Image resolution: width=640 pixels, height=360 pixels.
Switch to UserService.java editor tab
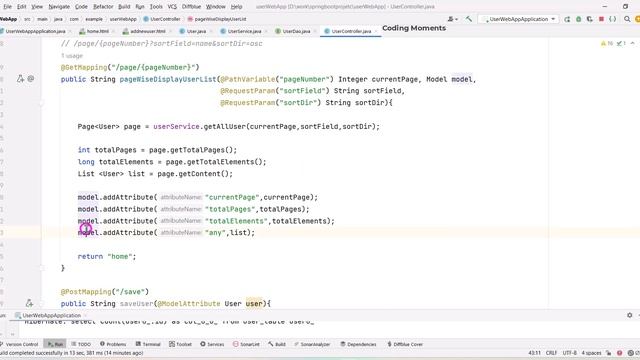click(x=244, y=31)
